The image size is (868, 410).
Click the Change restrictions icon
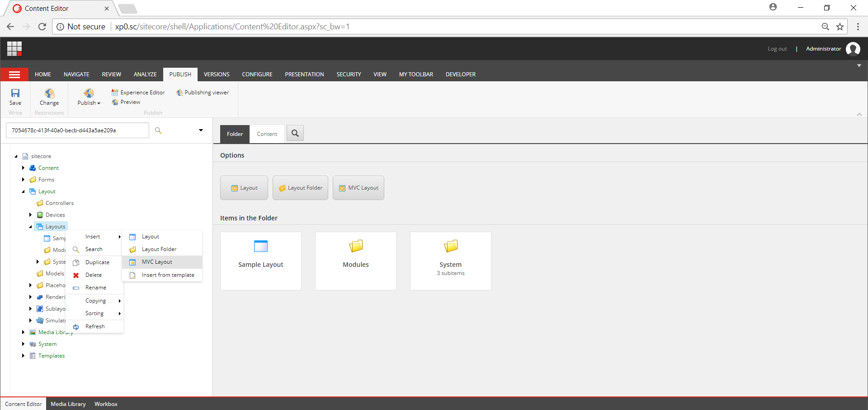(49, 93)
